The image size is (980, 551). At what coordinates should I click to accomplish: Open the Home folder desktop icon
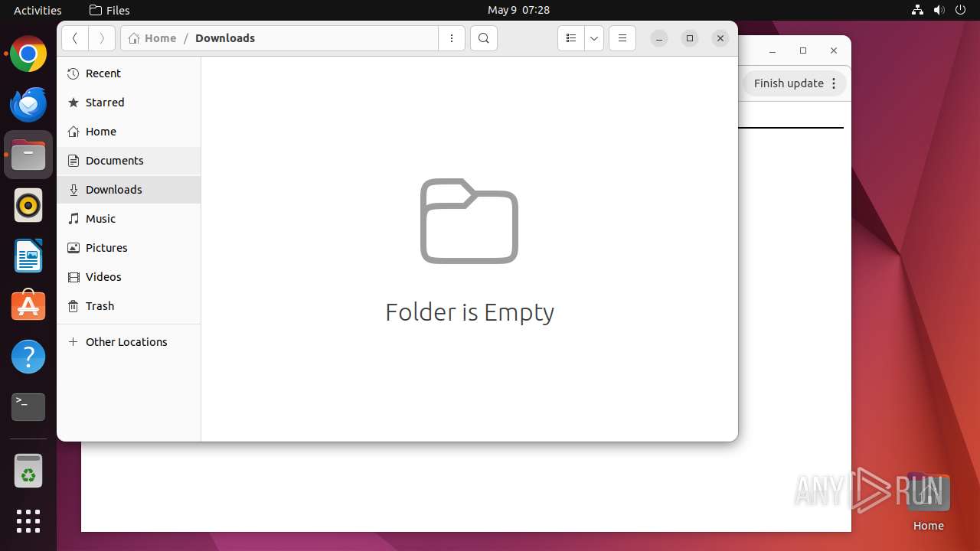click(x=928, y=502)
